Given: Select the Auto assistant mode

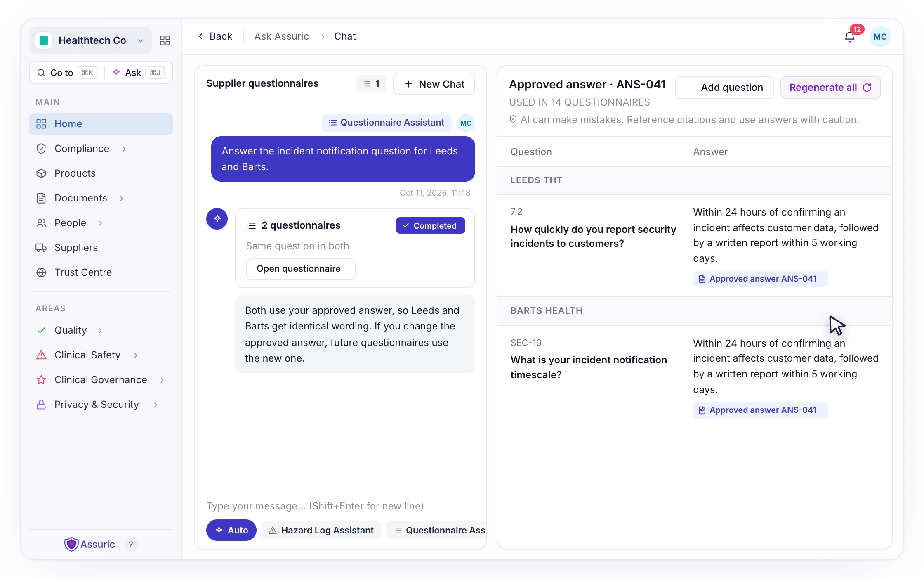Looking at the screenshot, I should (231, 530).
